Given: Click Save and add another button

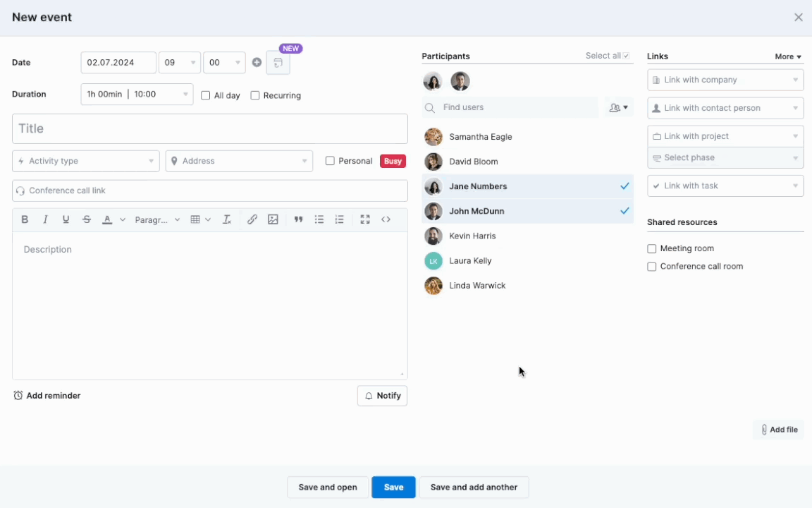Looking at the screenshot, I should (474, 488).
